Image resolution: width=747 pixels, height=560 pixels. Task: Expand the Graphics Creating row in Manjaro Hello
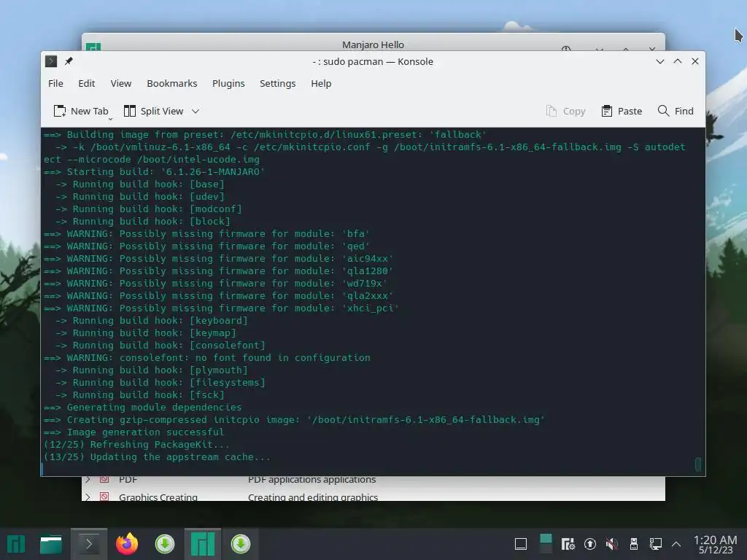point(88,497)
